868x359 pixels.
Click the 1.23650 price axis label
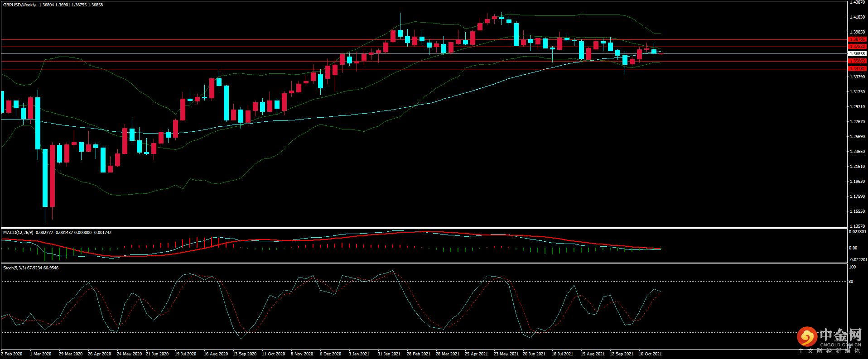coord(857,152)
